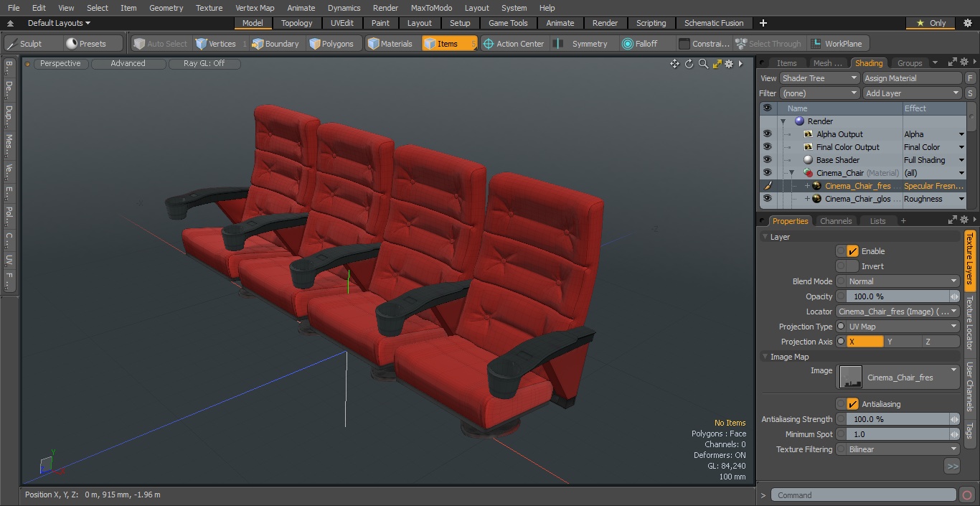Select Y as the Projection Axis

(x=902, y=342)
